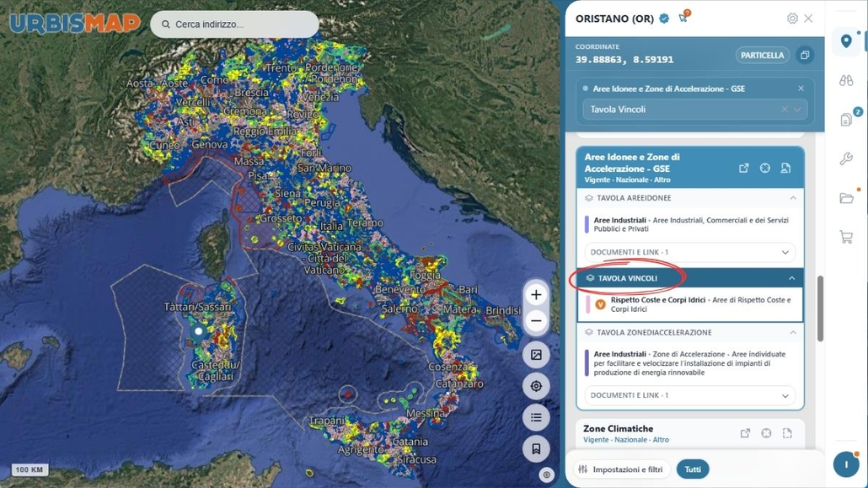Open the user avatar 'I' button
Image resolution: width=868 pixels, height=488 pixels.
point(846,464)
